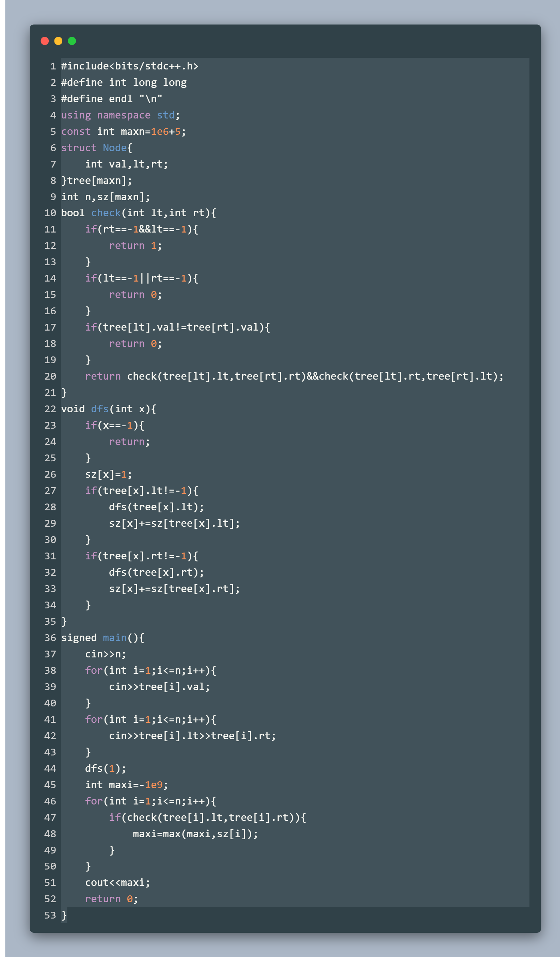The height and width of the screenshot is (957, 560).
Task: Click the "if(tree[x].rt!=-1){" condition
Action: pyautogui.click(x=142, y=556)
